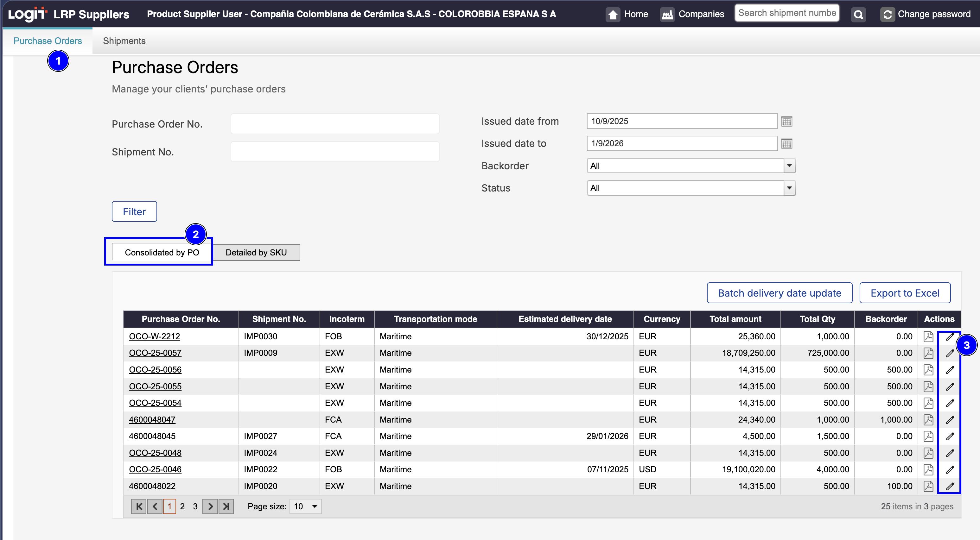Switch to Detailed by SKU view
The height and width of the screenshot is (540, 980).
click(x=256, y=253)
